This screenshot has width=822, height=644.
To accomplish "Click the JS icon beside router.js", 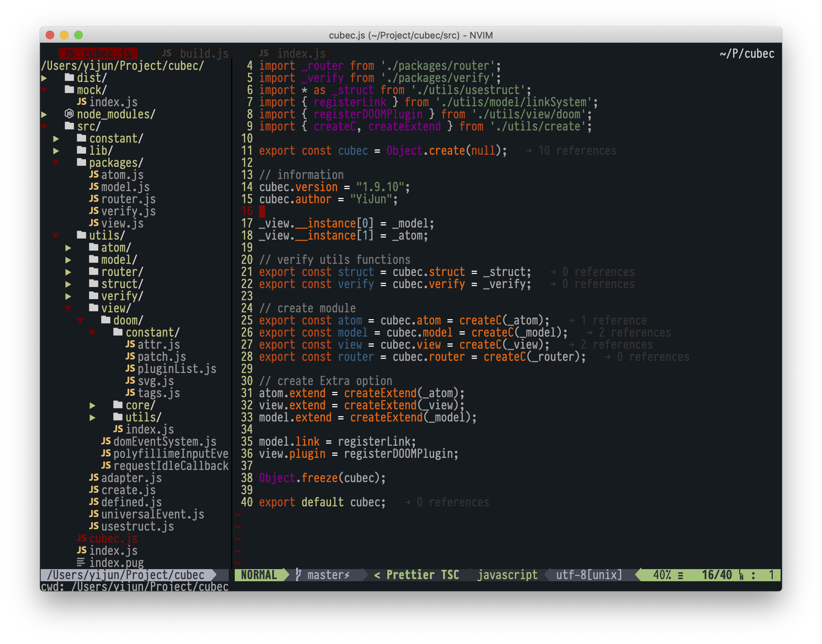I will click(x=93, y=199).
